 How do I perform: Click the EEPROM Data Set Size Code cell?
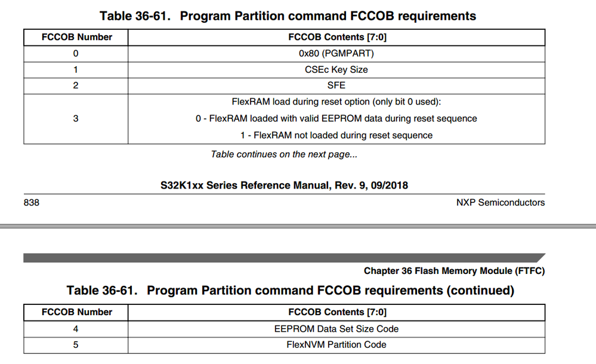[x=336, y=328]
